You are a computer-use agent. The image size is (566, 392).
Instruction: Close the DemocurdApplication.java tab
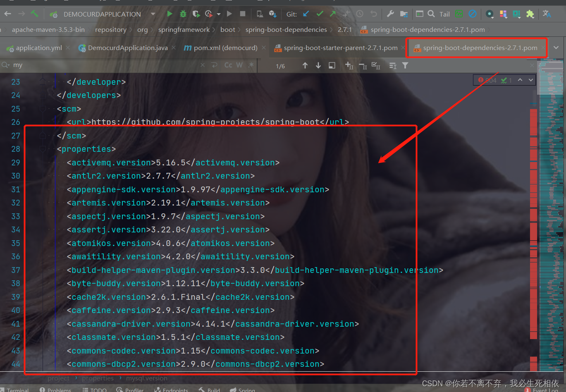pyautogui.click(x=174, y=48)
